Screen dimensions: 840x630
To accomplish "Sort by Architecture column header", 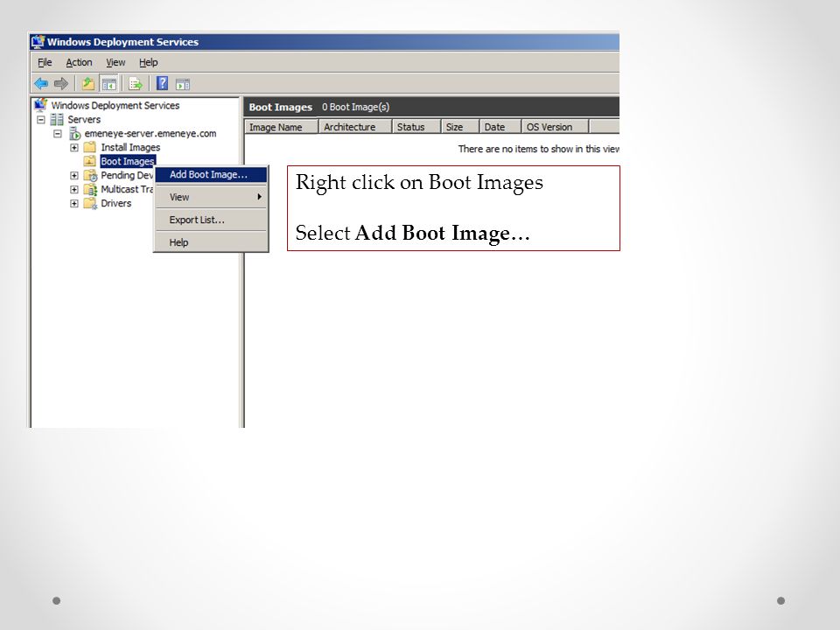I will point(356,127).
